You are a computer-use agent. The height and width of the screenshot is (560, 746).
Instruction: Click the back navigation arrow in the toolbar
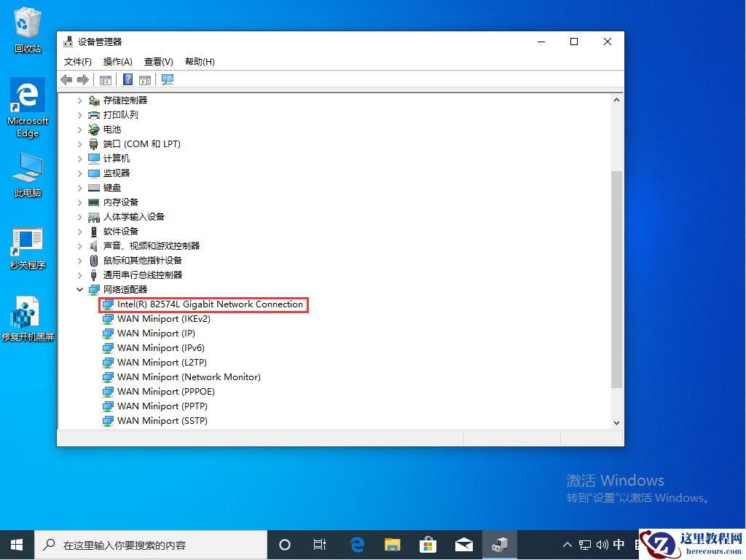67,80
